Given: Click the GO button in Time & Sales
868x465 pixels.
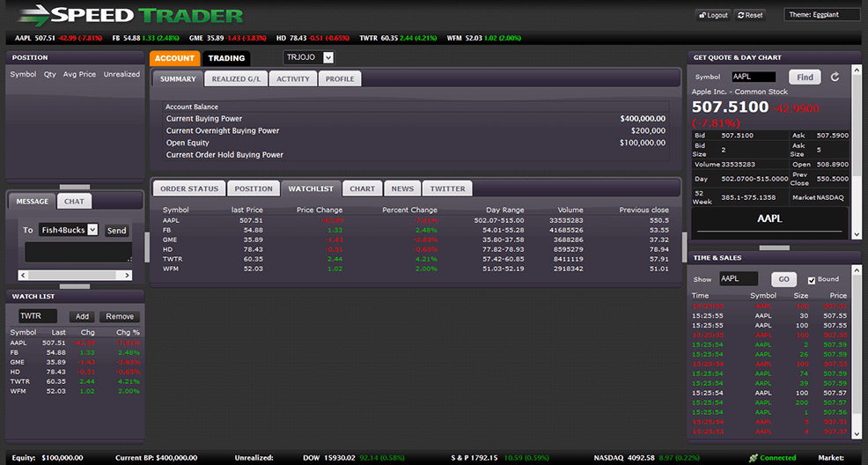Looking at the screenshot, I should 783,279.
